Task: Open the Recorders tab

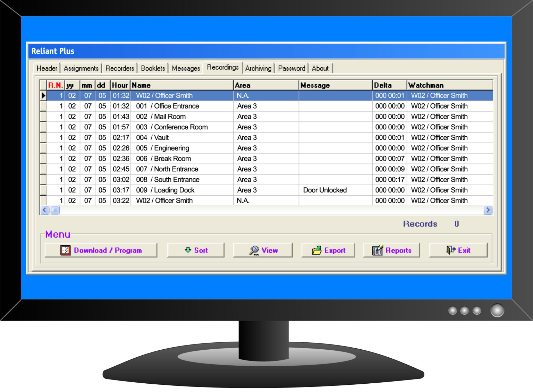Action: (x=120, y=68)
